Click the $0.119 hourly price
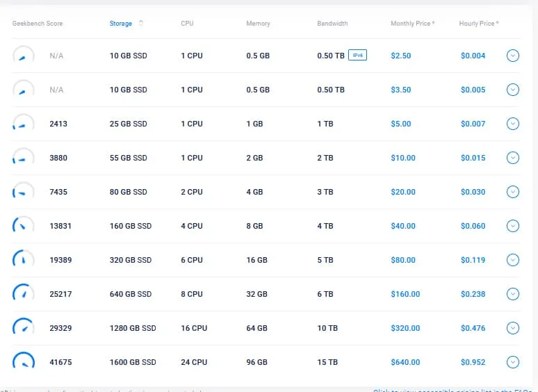The height and width of the screenshot is (392, 538). point(473,260)
